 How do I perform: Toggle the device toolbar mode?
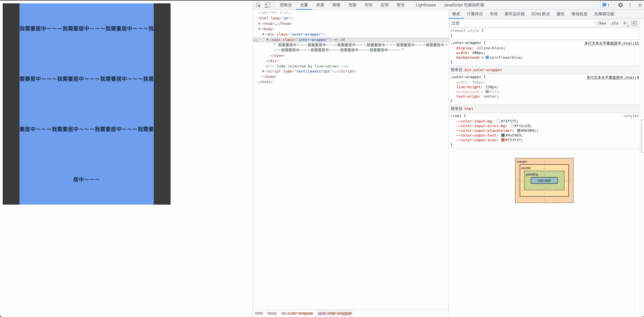pyautogui.click(x=267, y=5)
